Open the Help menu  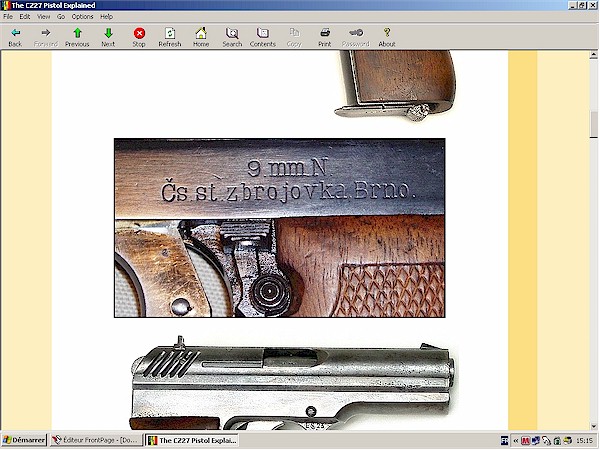click(106, 16)
